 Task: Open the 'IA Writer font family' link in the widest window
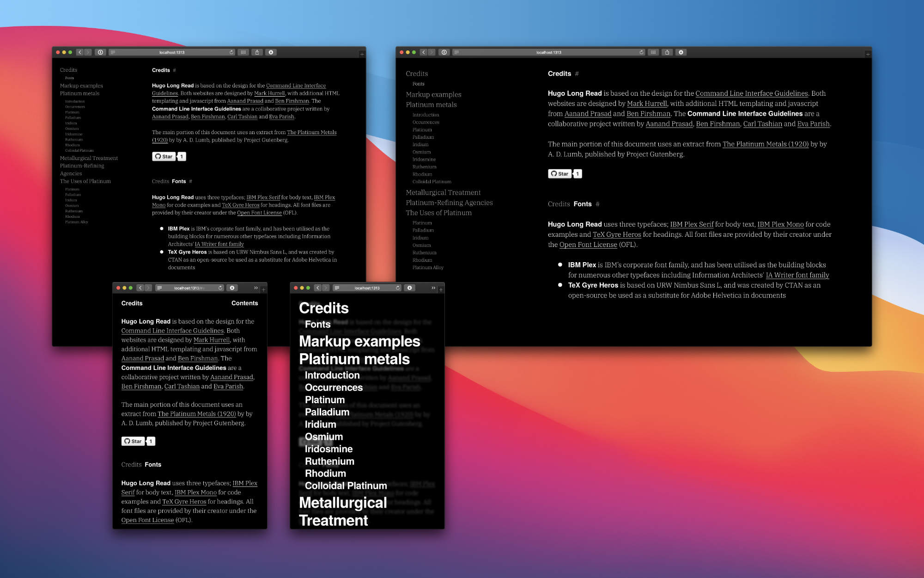[797, 275]
